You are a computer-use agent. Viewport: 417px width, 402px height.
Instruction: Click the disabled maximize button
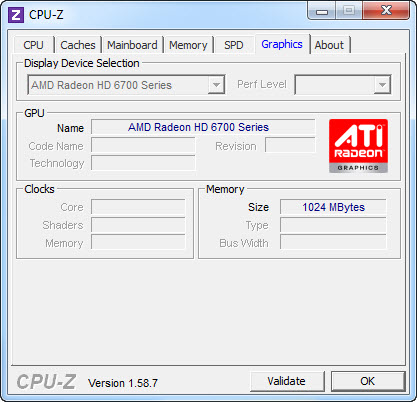point(349,11)
